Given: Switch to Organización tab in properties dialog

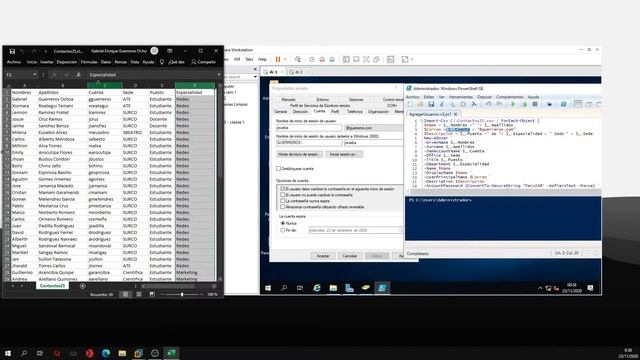Looking at the screenshot, I should pyautogui.click(x=378, y=111).
